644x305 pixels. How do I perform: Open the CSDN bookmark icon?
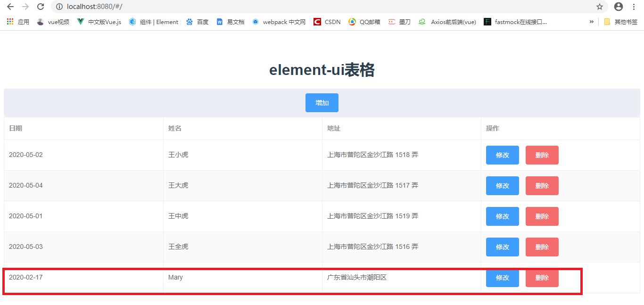[317, 22]
